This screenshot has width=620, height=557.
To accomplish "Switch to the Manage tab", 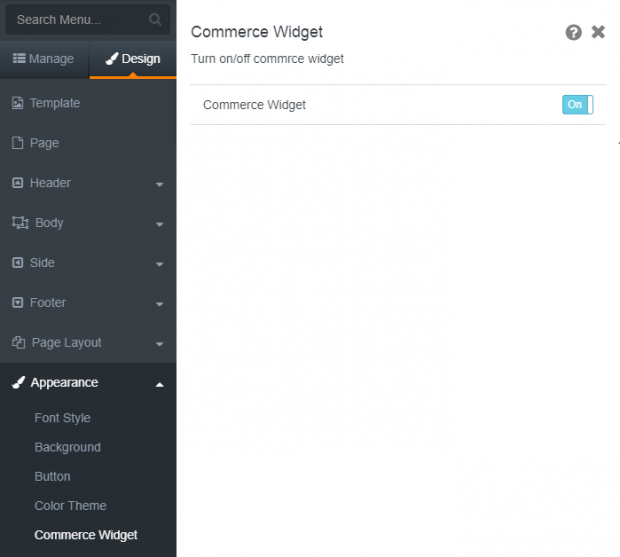I will pyautogui.click(x=44, y=59).
